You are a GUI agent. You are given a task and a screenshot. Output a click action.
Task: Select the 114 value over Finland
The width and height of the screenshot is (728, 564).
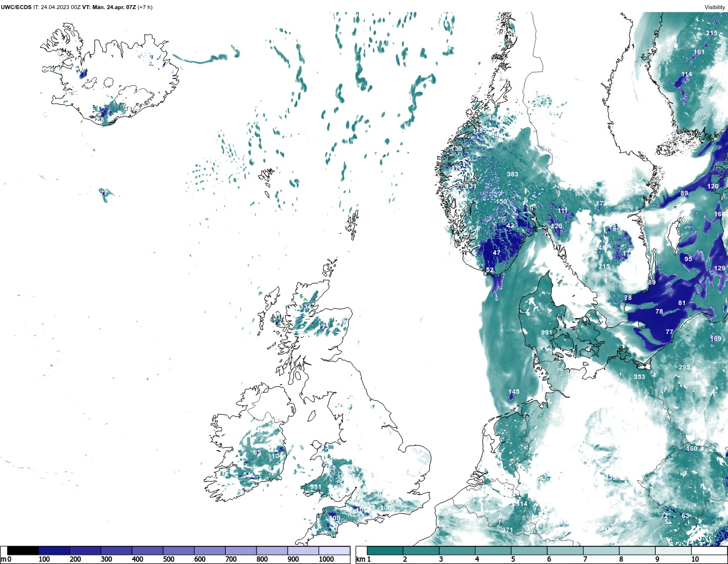(x=687, y=75)
